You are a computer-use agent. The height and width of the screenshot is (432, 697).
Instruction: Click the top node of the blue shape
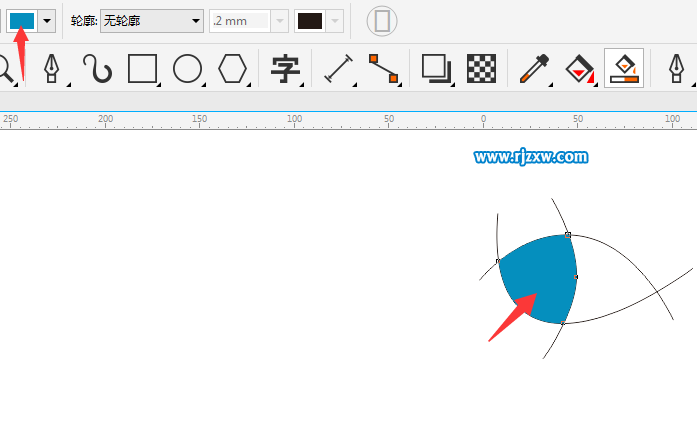tap(568, 235)
